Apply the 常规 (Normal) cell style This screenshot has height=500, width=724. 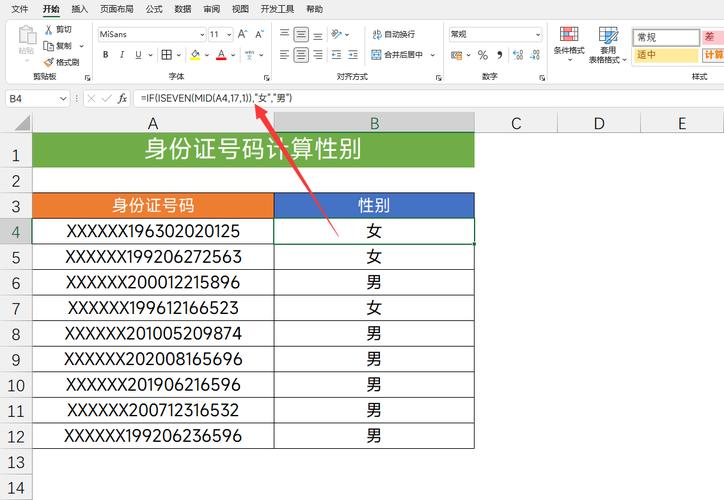point(666,37)
